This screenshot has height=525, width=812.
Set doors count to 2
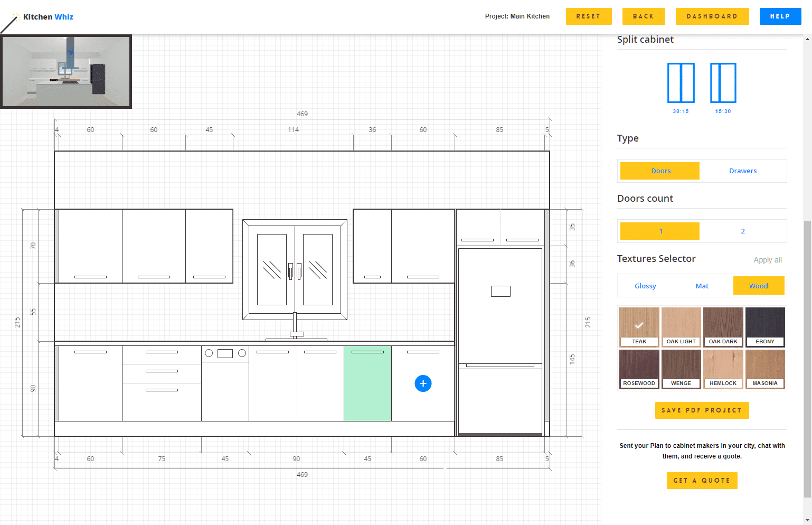click(742, 231)
